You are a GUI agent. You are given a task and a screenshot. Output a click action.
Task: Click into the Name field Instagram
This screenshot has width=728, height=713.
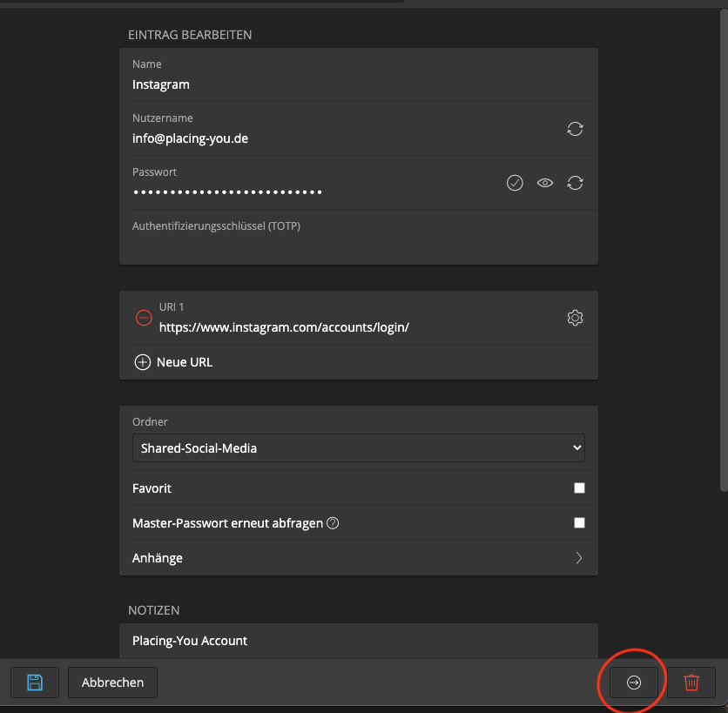tap(348, 84)
